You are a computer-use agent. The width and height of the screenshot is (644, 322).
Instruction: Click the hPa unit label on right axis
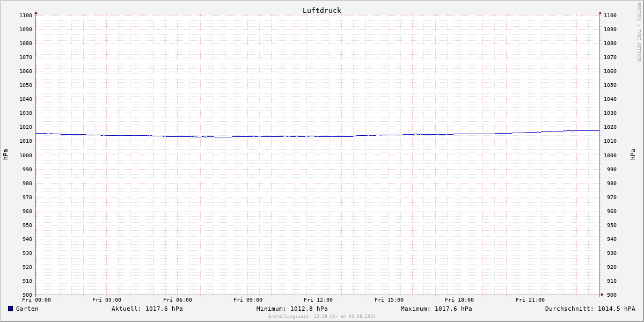(x=633, y=155)
